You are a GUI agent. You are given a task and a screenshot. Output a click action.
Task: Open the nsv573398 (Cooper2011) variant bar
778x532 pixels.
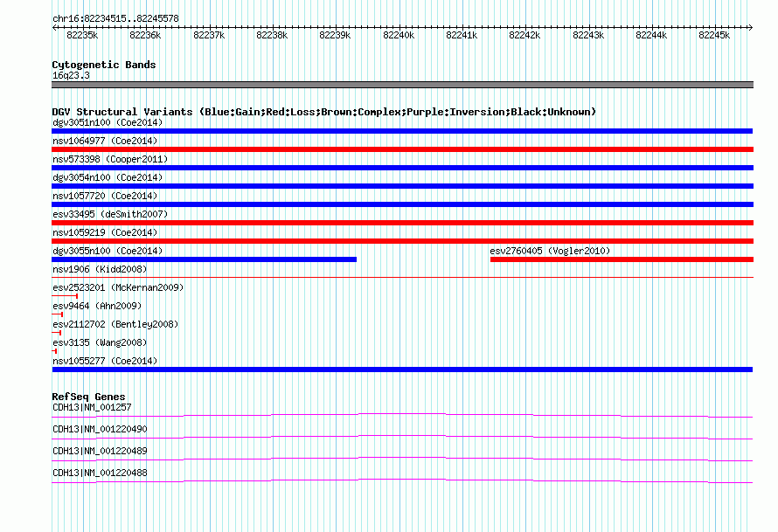[x=402, y=168]
